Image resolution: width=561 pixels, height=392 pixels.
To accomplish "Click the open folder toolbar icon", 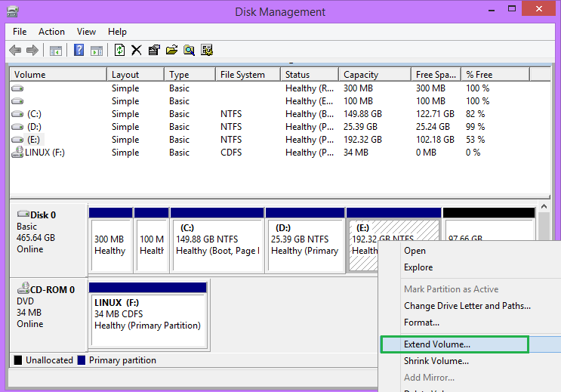I will tap(171, 50).
